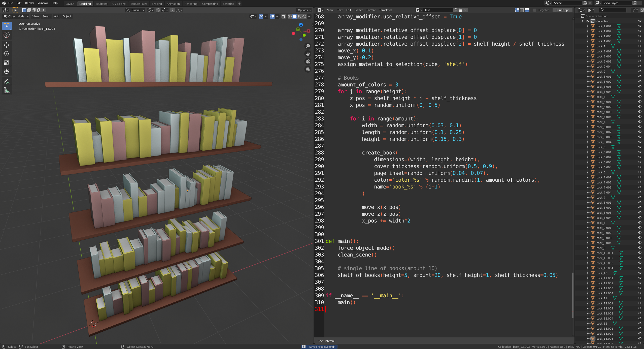The height and width of the screenshot is (349, 644).
Task: Open the Render menu
Action: pos(29,3)
